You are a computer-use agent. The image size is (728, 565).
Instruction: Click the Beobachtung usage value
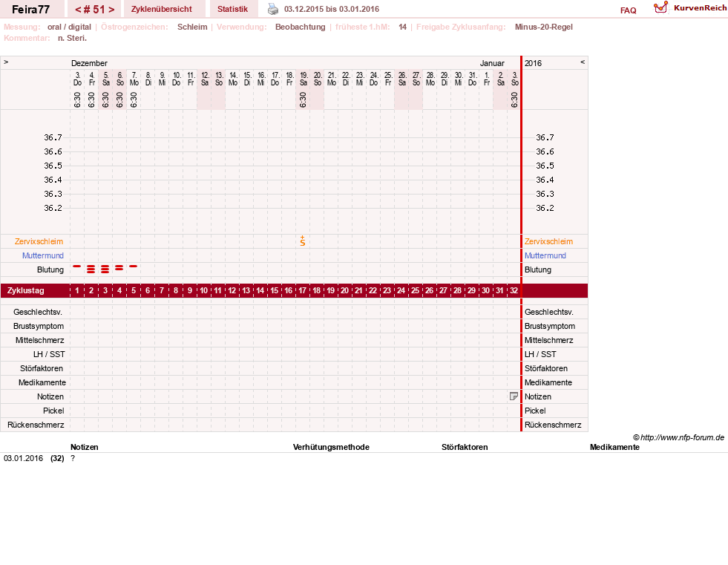(x=301, y=27)
